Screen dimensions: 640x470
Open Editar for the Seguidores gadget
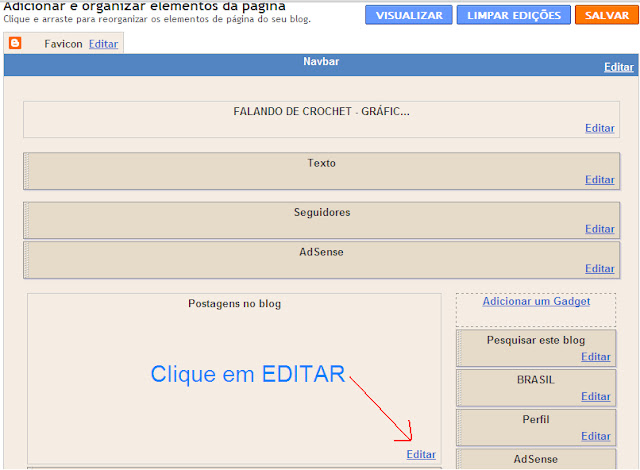[600, 229]
